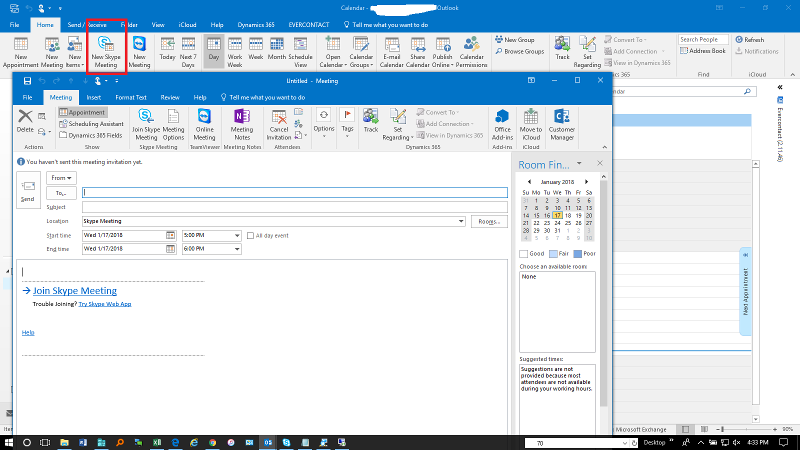Open Skype Meeting Options
Image resolution: width=800 pixels, height=450 pixels.
[173, 124]
